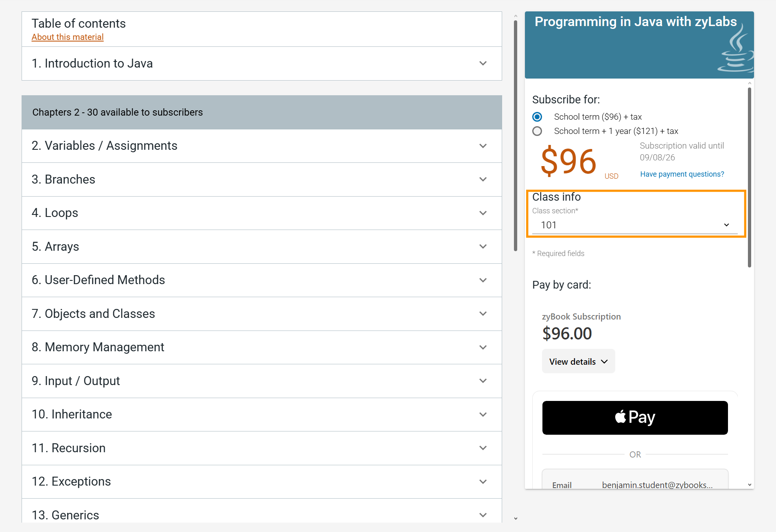Select School term + 1 year ($121) option
Image resolution: width=776 pixels, height=532 pixels.
[x=537, y=131]
